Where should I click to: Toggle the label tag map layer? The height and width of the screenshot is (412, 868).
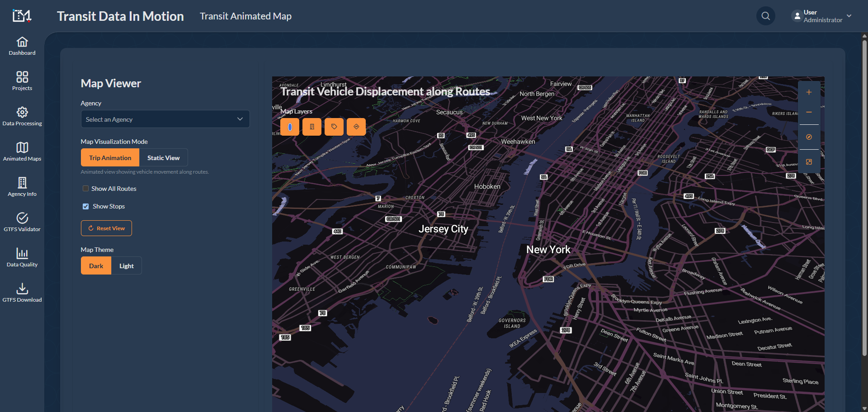334,127
